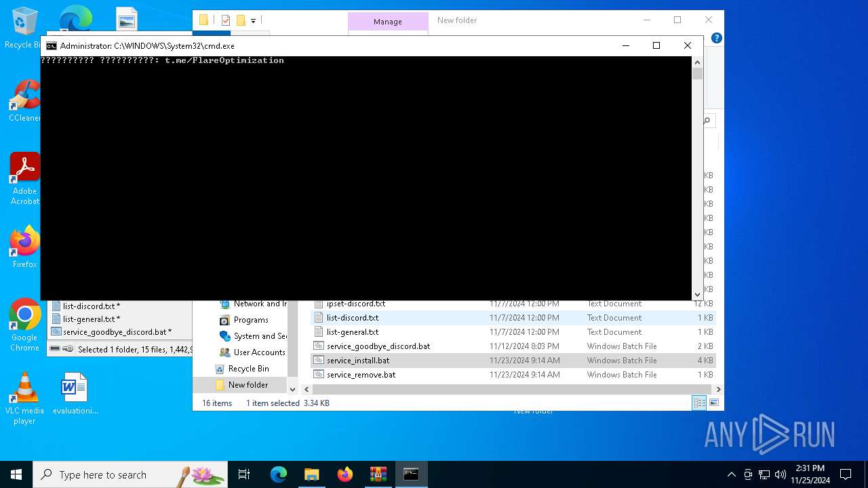Click the Explorer Help question mark icon
Screen dimensions: 868x488
point(717,38)
